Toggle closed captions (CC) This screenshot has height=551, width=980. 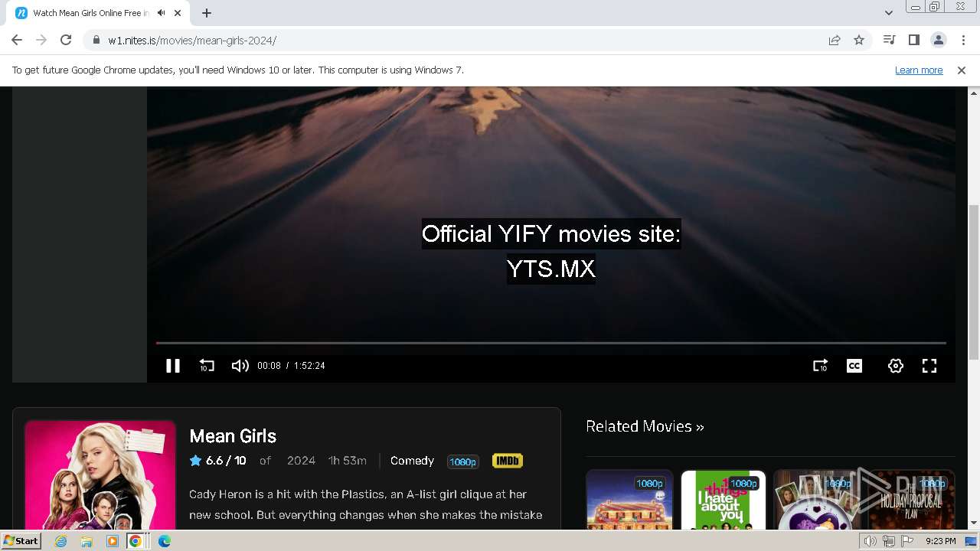(x=854, y=366)
